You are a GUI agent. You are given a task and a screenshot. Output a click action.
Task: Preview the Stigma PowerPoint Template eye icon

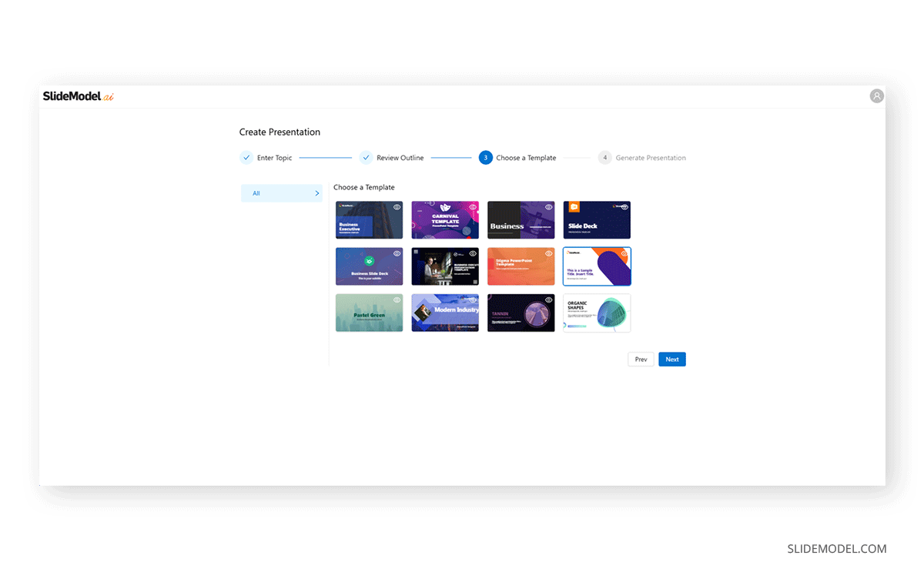(549, 253)
